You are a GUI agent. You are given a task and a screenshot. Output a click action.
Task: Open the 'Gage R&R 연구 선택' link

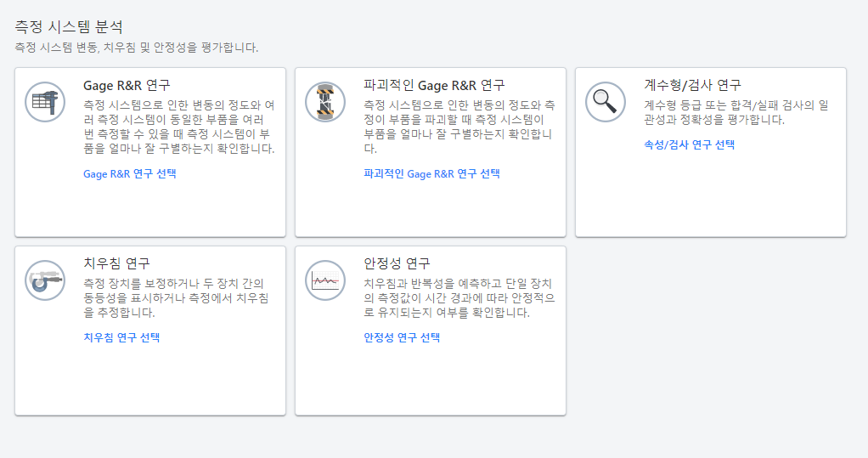[x=129, y=174]
